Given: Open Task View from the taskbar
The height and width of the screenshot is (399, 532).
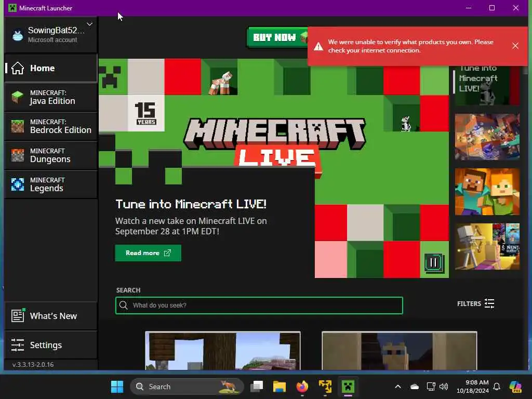Looking at the screenshot, I should 257,387.
